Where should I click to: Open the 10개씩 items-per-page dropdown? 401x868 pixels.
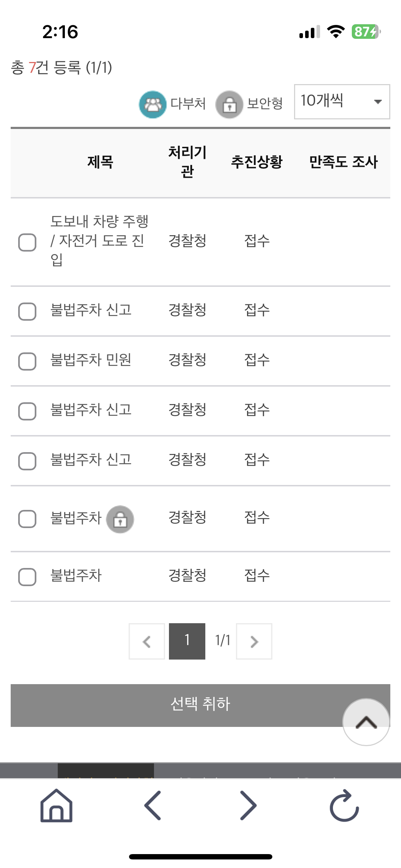coord(341,102)
